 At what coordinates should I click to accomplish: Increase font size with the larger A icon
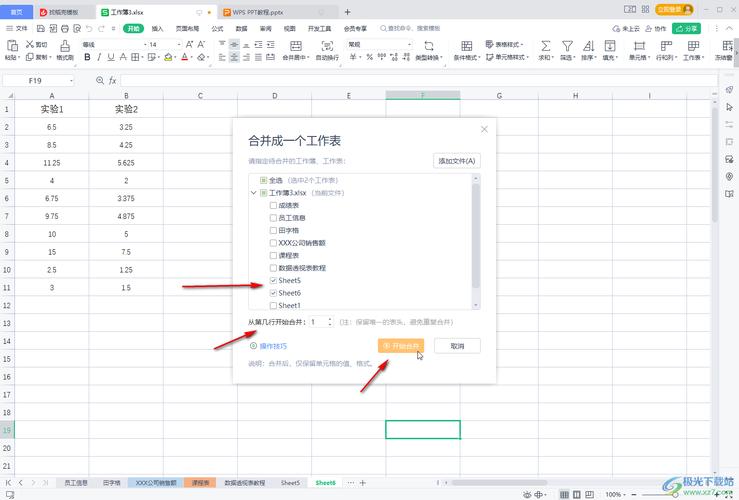coord(189,44)
